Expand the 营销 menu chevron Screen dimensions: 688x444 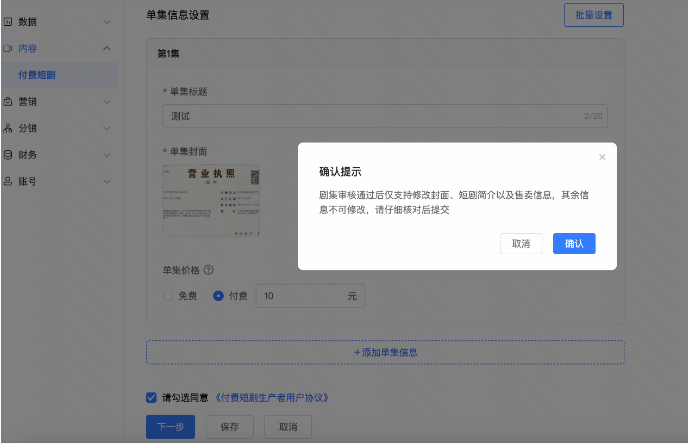[107, 101]
